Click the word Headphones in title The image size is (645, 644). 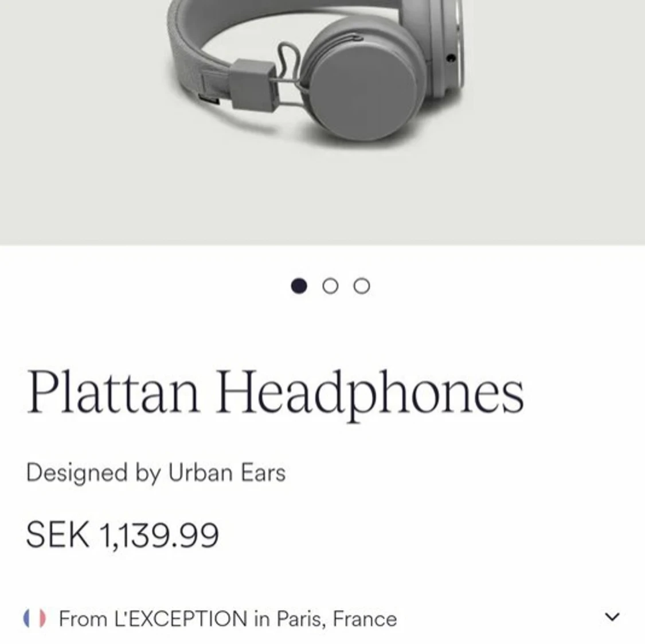point(370,392)
